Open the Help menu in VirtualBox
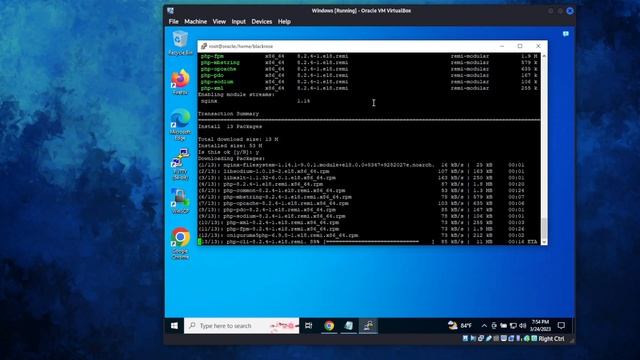This screenshot has width=640, height=360. coord(284,22)
